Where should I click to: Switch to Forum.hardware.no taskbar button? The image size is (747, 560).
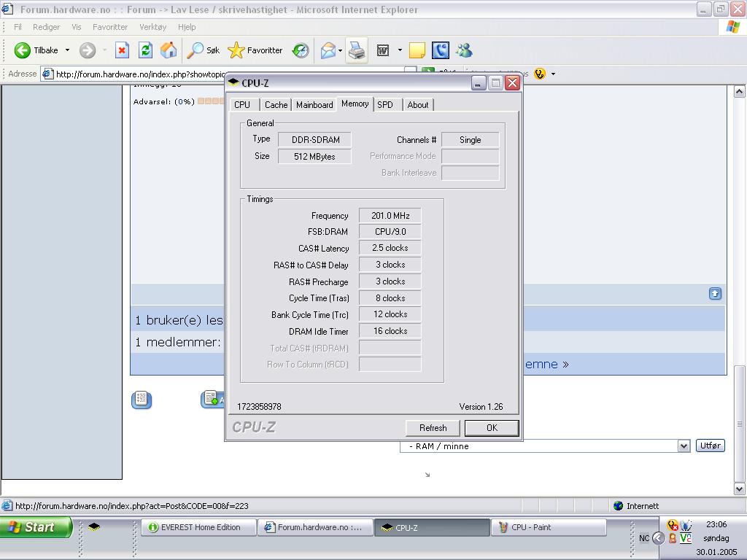[315, 527]
